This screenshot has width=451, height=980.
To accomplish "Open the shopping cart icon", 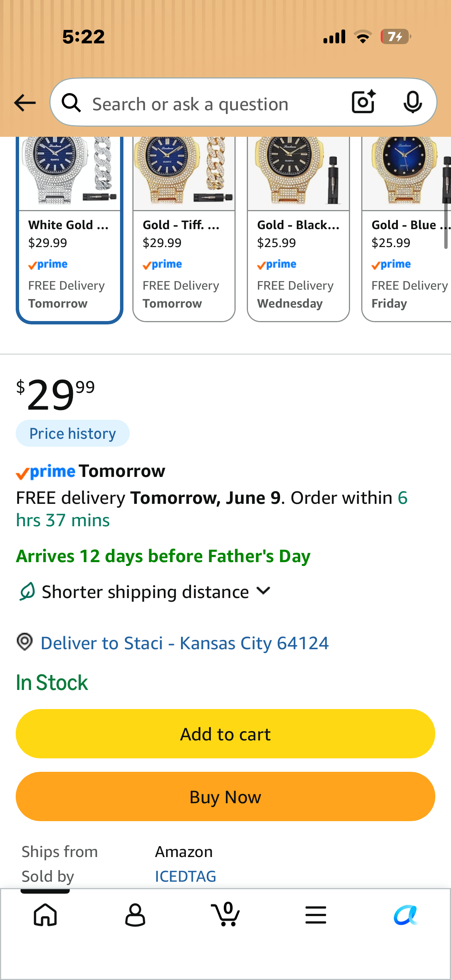I will (225, 914).
